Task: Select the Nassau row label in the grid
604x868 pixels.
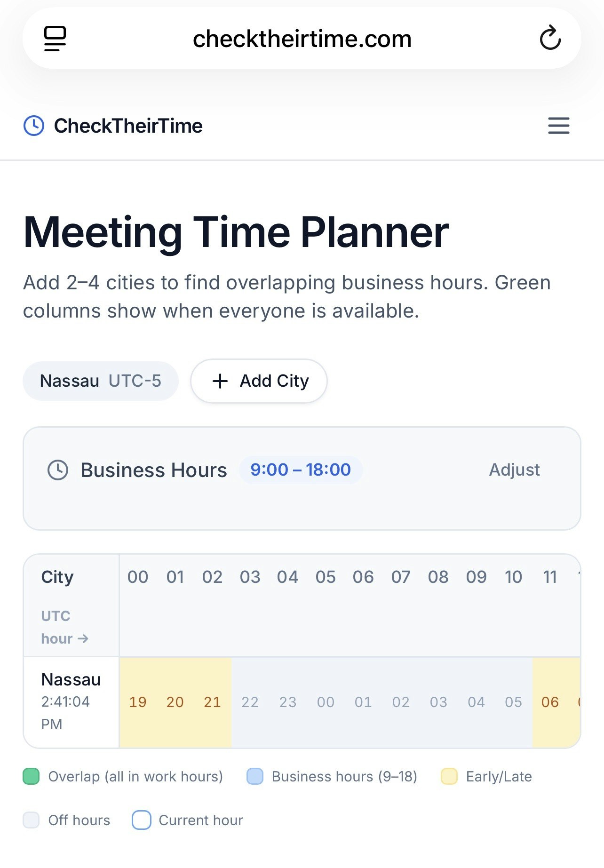Action: (71, 679)
